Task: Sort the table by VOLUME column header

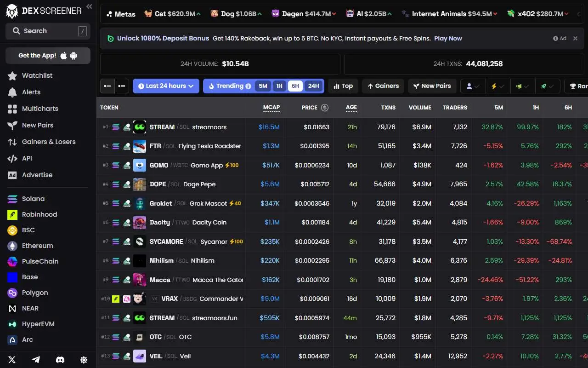Action: (x=420, y=108)
